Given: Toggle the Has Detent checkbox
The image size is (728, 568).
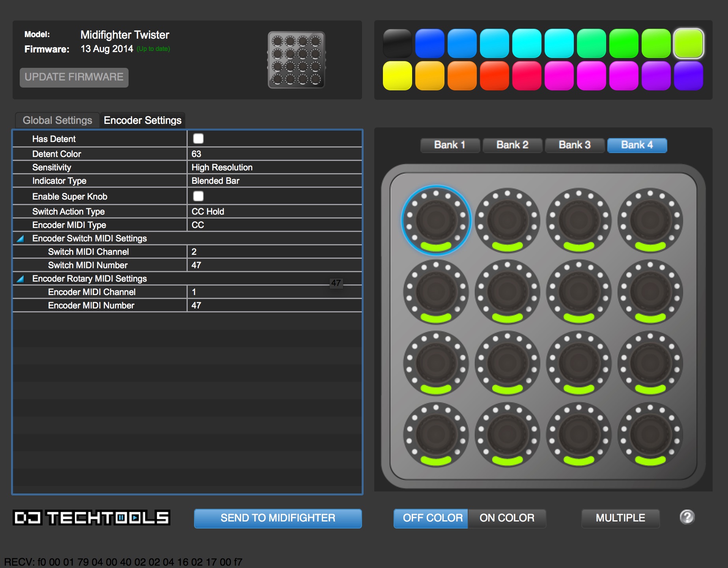Looking at the screenshot, I should tap(198, 138).
